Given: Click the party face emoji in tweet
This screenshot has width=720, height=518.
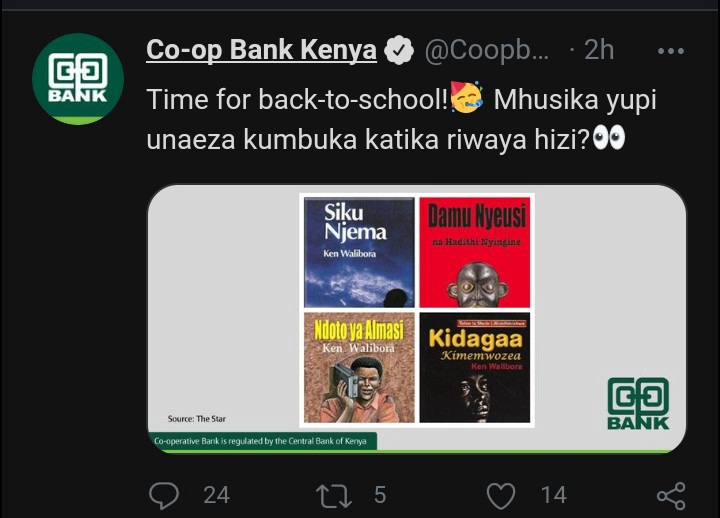Looking at the screenshot, I should pos(467,97).
